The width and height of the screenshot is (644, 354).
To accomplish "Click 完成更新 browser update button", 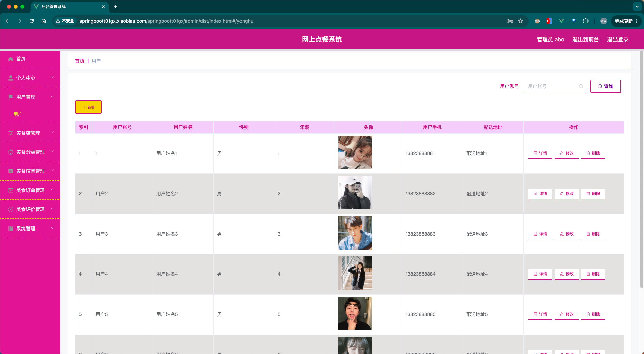I will pos(626,21).
